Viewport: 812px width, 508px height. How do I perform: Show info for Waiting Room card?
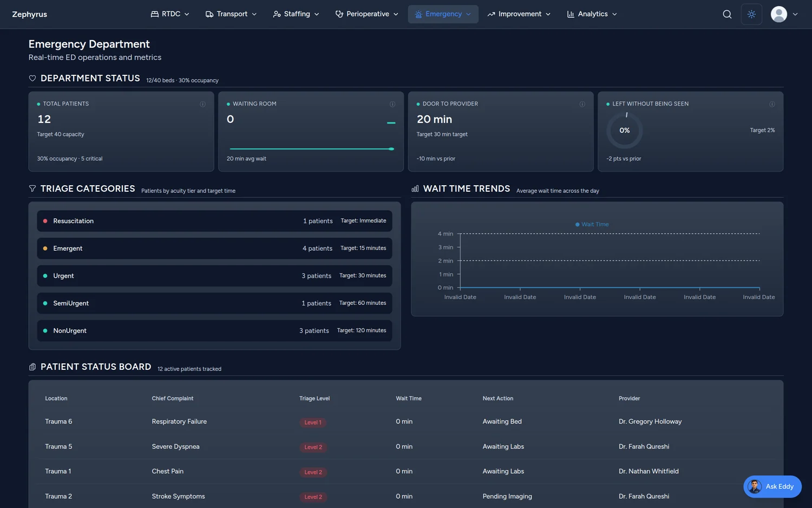coord(392,104)
